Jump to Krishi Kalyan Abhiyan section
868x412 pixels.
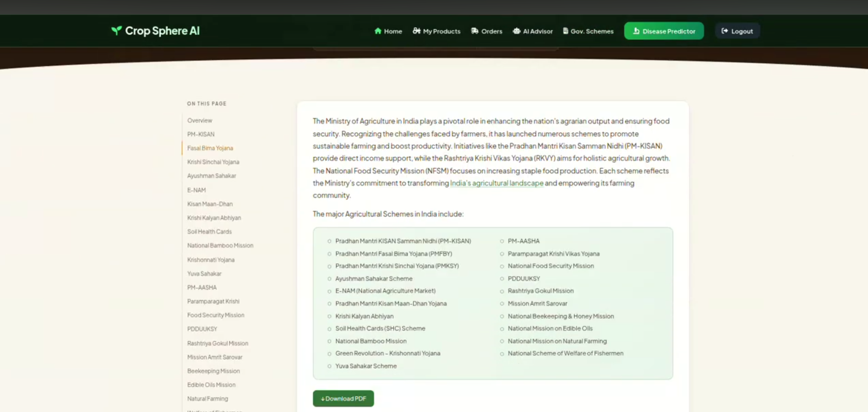pyautogui.click(x=214, y=218)
